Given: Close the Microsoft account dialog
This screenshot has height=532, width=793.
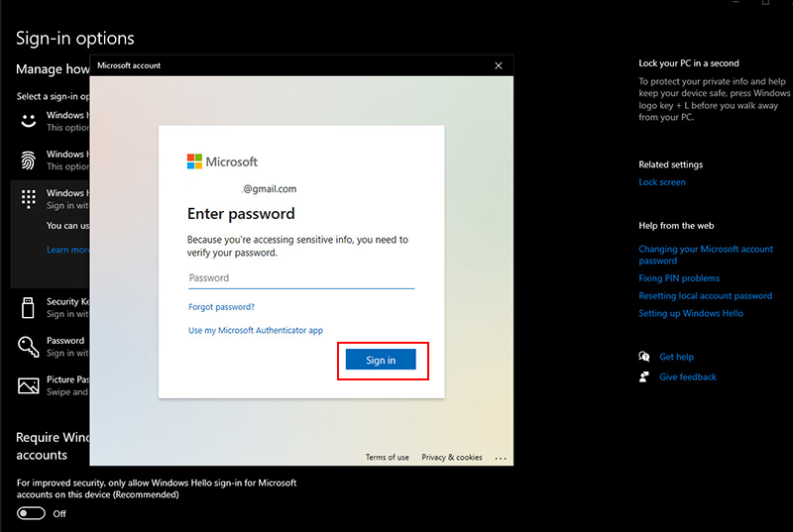Looking at the screenshot, I should click(x=499, y=65).
